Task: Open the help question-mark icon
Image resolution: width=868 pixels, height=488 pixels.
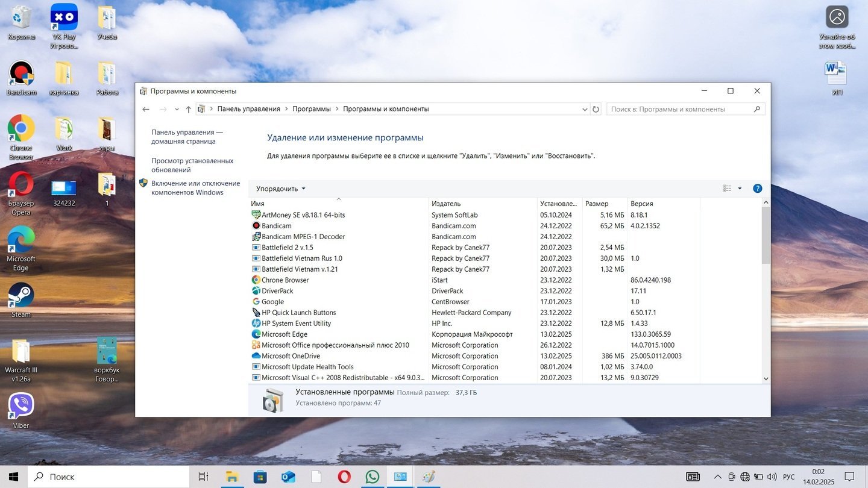Action: (x=758, y=189)
